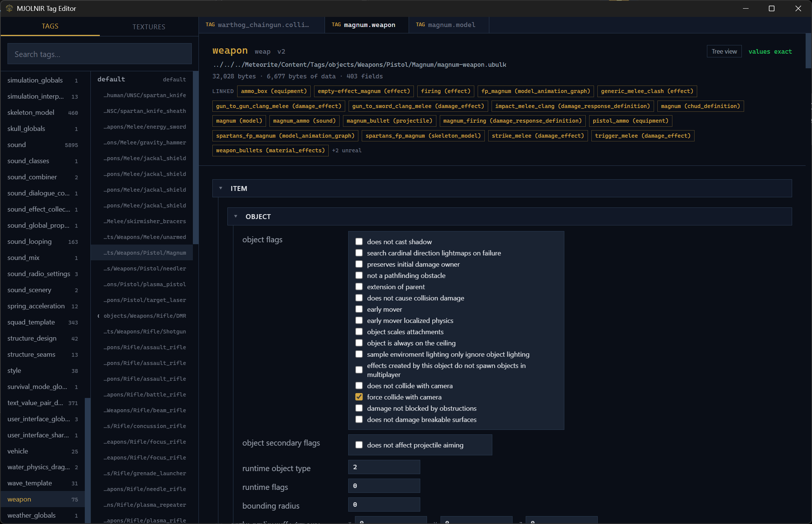The image size is (812, 524).
Task: Check the 'extension of parent' box
Action: coord(359,287)
